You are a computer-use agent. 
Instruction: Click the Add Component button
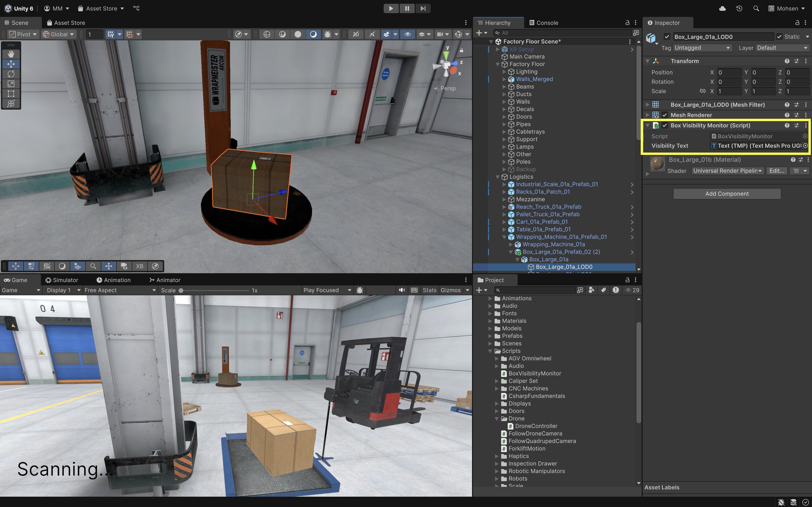(x=727, y=194)
